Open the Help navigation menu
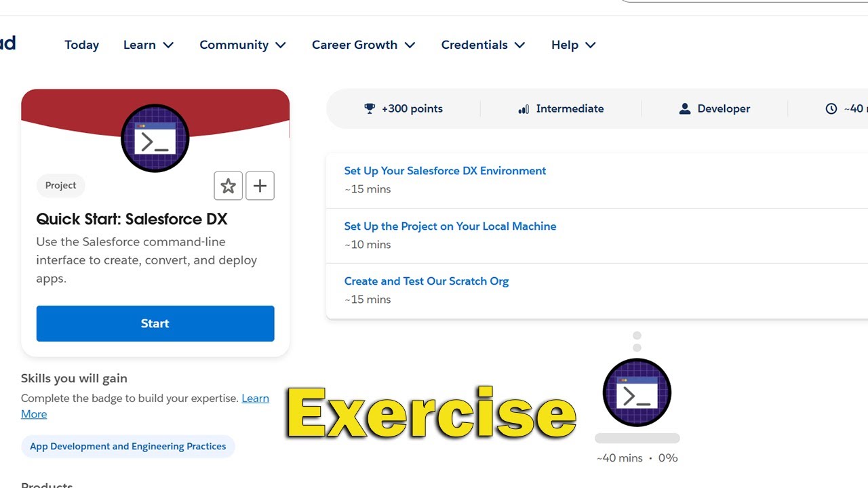Viewport: 868px width, 488px height. pyautogui.click(x=574, y=45)
